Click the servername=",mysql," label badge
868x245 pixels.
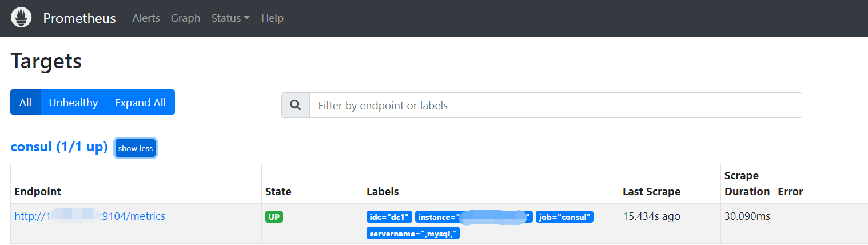coord(413,233)
